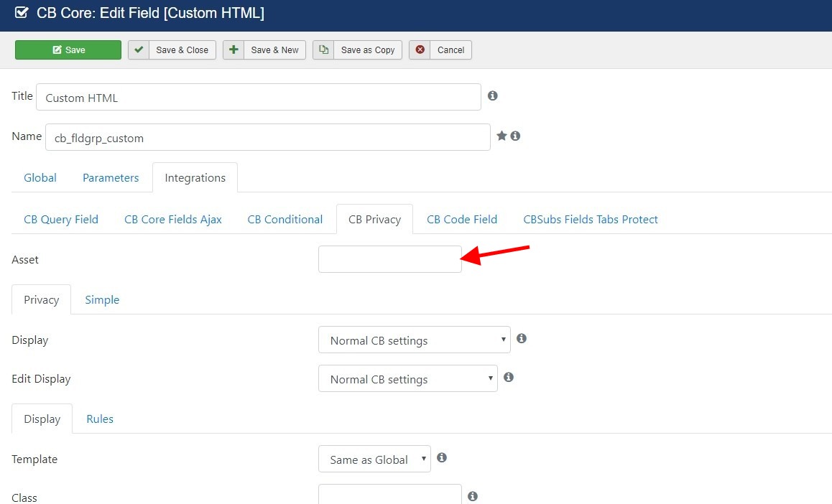832x504 pixels.
Task: Select the Privacy sub-tab
Action: (x=42, y=299)
